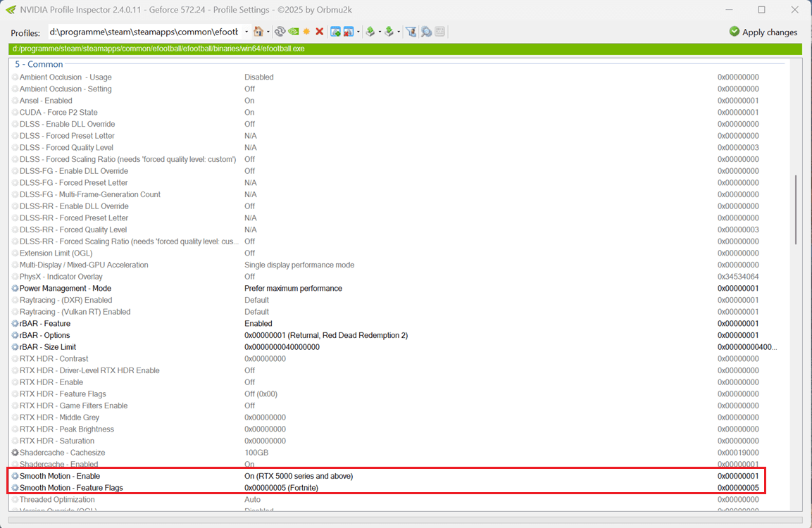Click the N/A value of DLSS - Forced Preset Letter
This screenshot has height=528, width=812.
(251, 136)
